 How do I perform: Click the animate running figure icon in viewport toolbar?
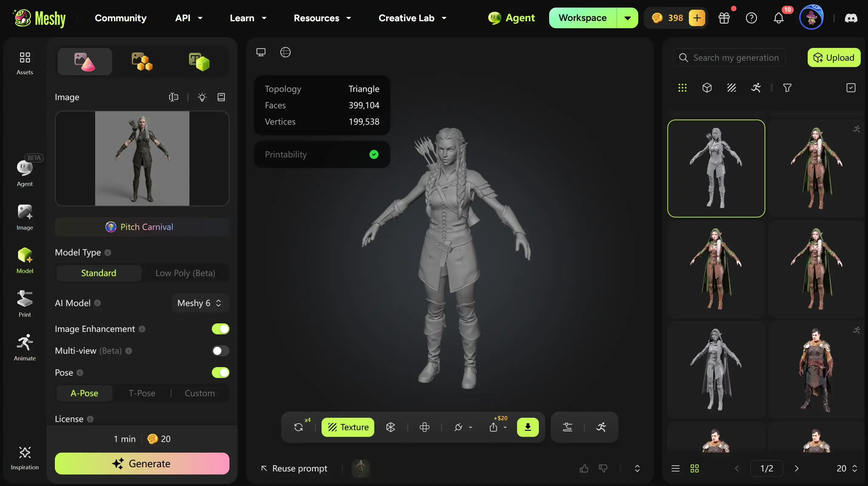click(601, 427)
